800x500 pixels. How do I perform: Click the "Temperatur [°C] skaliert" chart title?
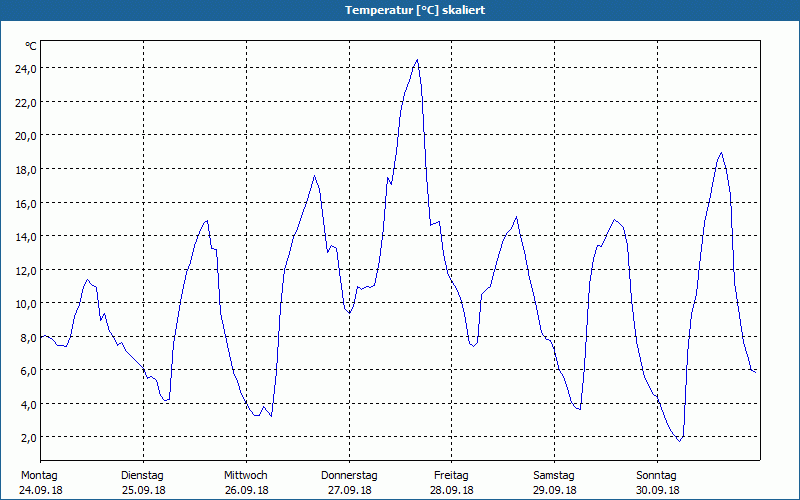click(x=415, y=10)
